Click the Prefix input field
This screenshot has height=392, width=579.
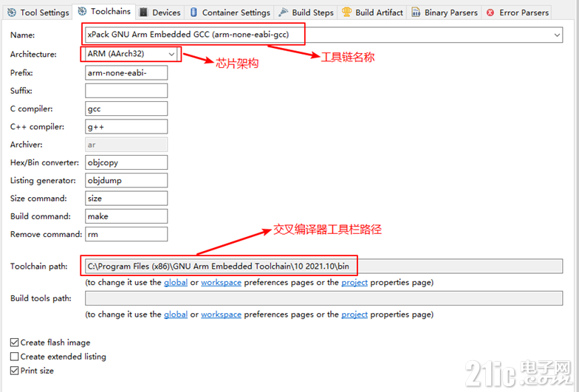[x=126, y=72]
